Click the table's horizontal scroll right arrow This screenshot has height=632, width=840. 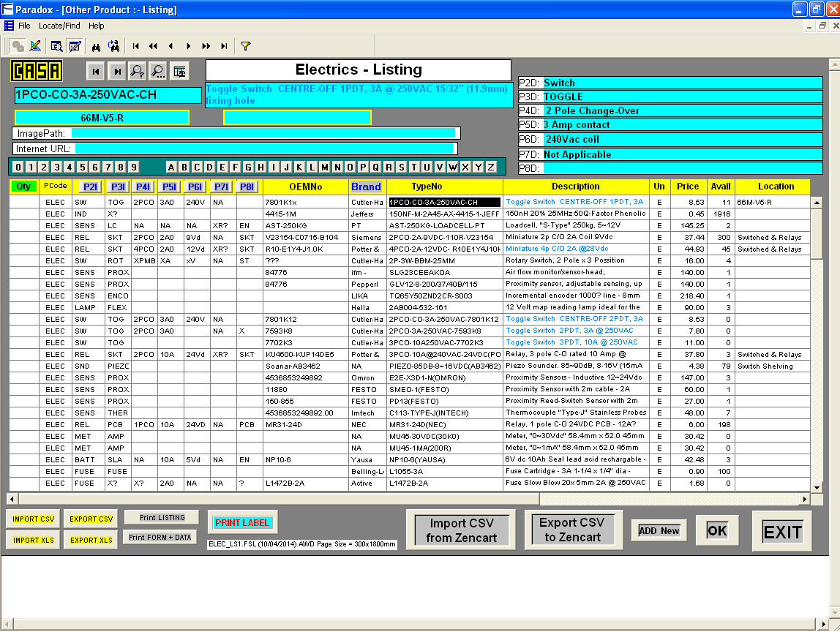[x=804, y=499]
